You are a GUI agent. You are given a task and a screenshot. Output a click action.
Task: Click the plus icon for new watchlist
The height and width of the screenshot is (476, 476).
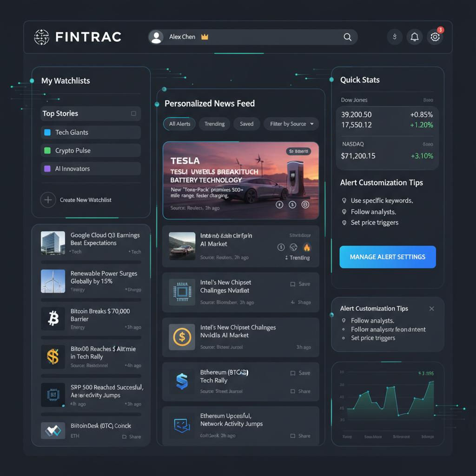pyautogui.click(x=48, y=200)
